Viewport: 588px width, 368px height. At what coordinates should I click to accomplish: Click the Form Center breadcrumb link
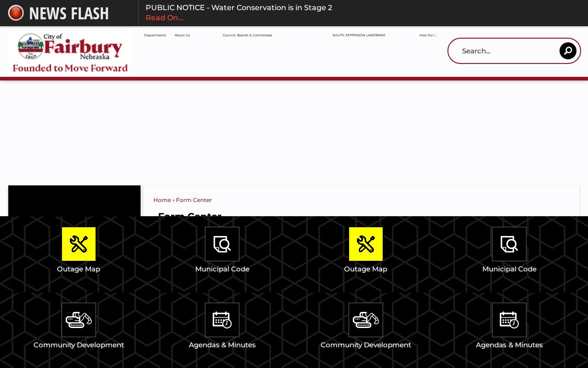194,200
